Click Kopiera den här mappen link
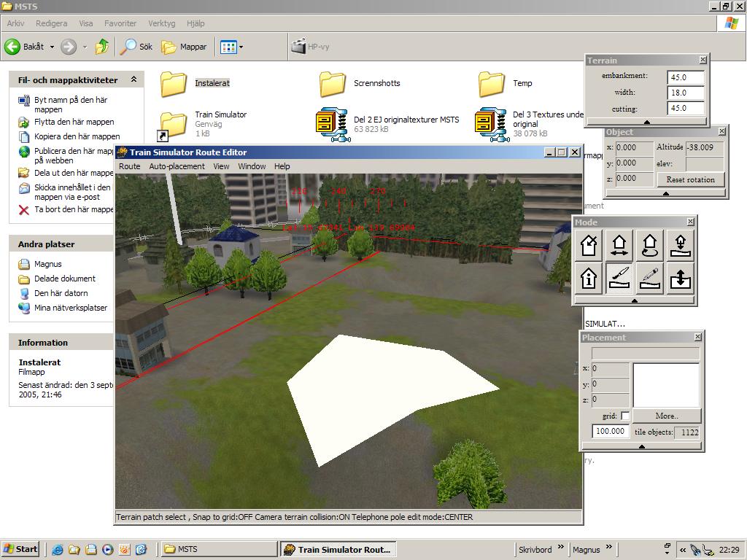This screenshot has width=747, height=560. pos(77,136)
